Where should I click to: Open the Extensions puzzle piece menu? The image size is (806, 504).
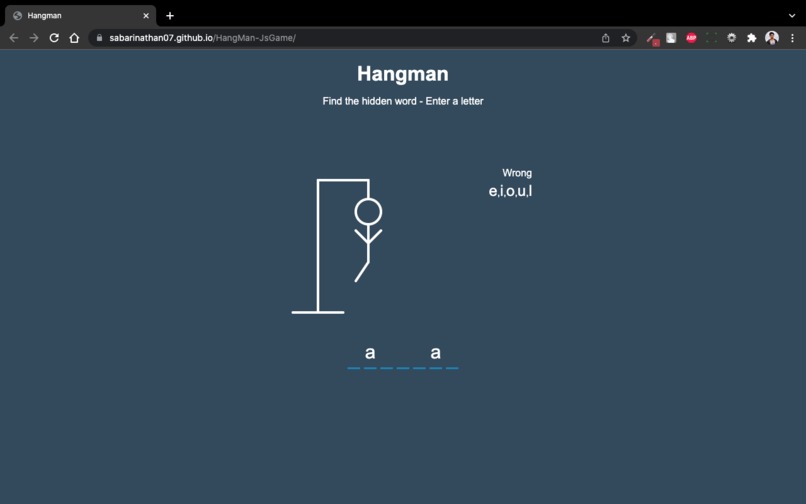click(752, 38)
